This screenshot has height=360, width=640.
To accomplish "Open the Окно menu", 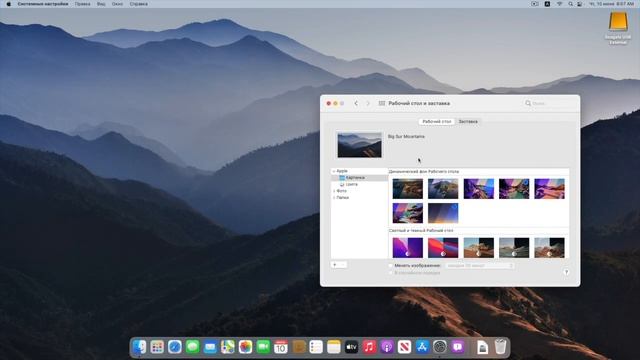I will coord(117,4).
